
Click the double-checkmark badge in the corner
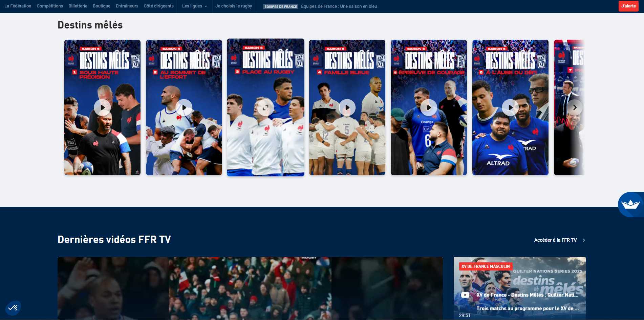(13, 308)
